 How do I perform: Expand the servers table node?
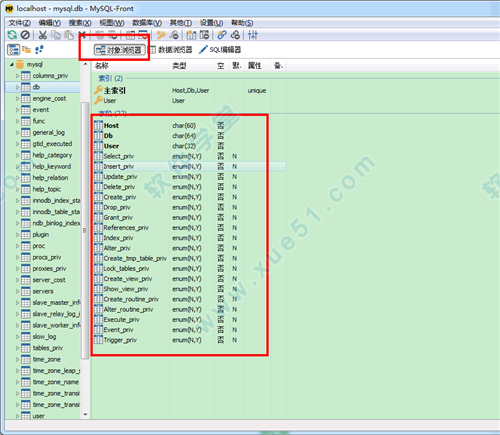click(17, 291)
